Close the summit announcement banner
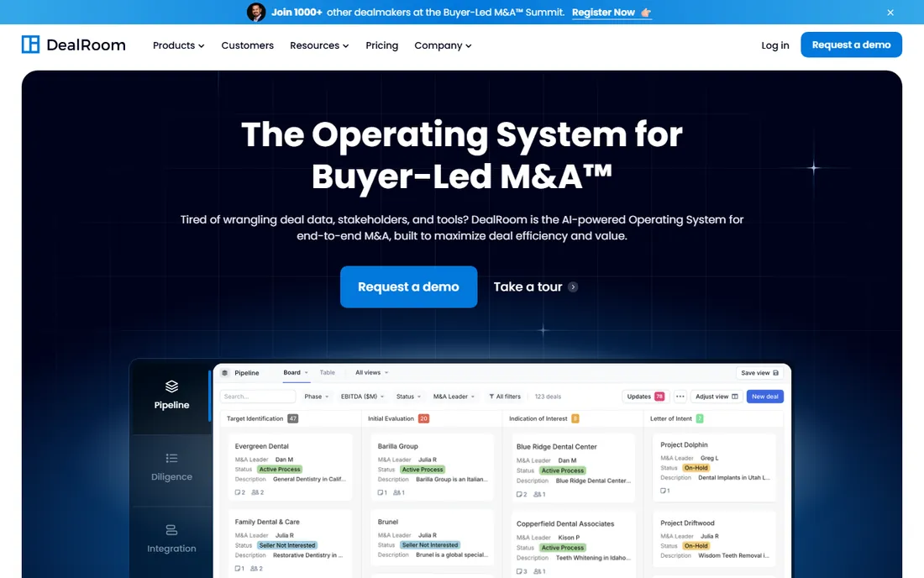 890,13
